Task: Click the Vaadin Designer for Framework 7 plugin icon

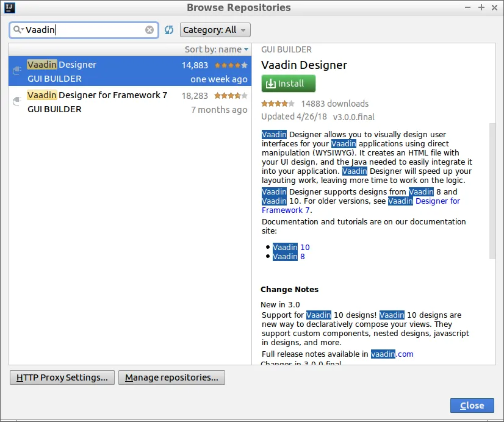Action: (16, 101)
